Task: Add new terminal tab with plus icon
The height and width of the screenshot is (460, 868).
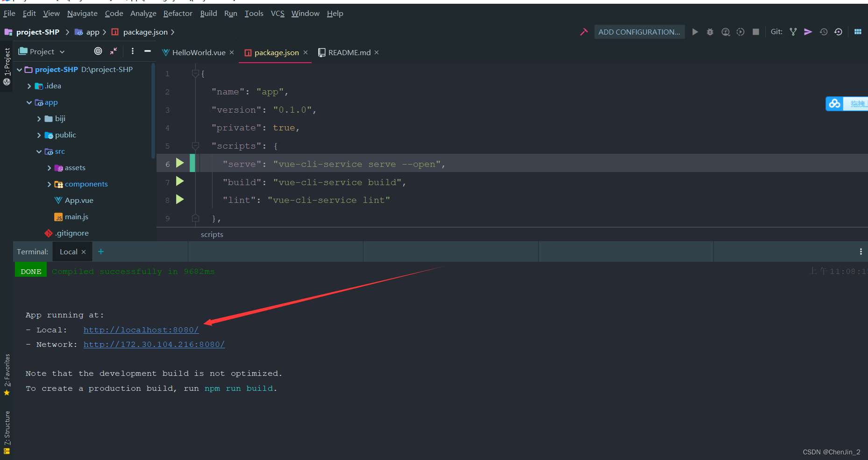Action: click(101, 252)
